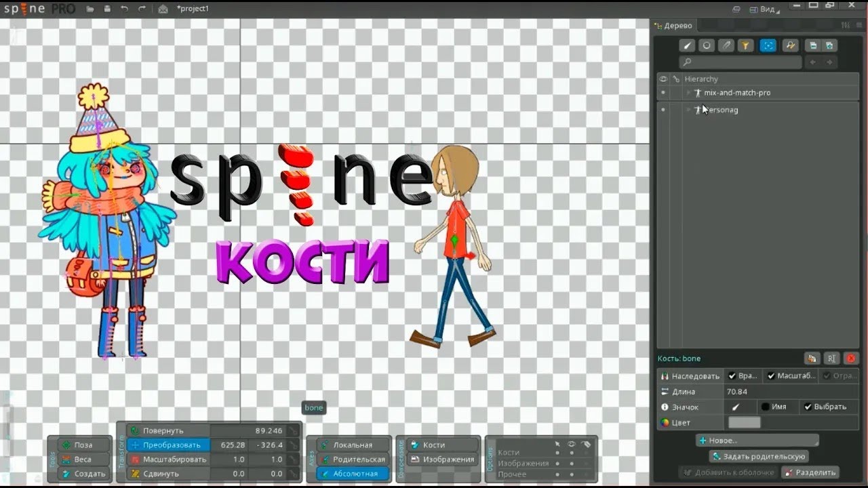Toggle the slots circle filter in tree
This screenshot has height=488, width=868.
(x=707, y=45)
